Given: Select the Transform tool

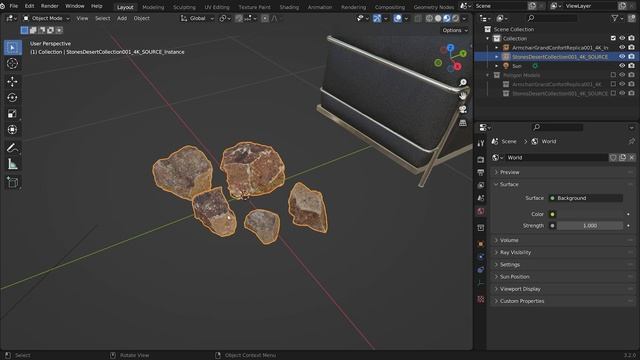Looking at the screenshot, I should pos(12,130).
